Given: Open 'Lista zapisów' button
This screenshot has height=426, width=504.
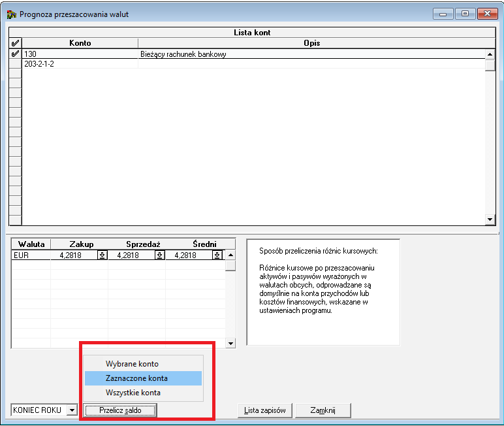Looking at the screenshot, I should coord(265,410).
